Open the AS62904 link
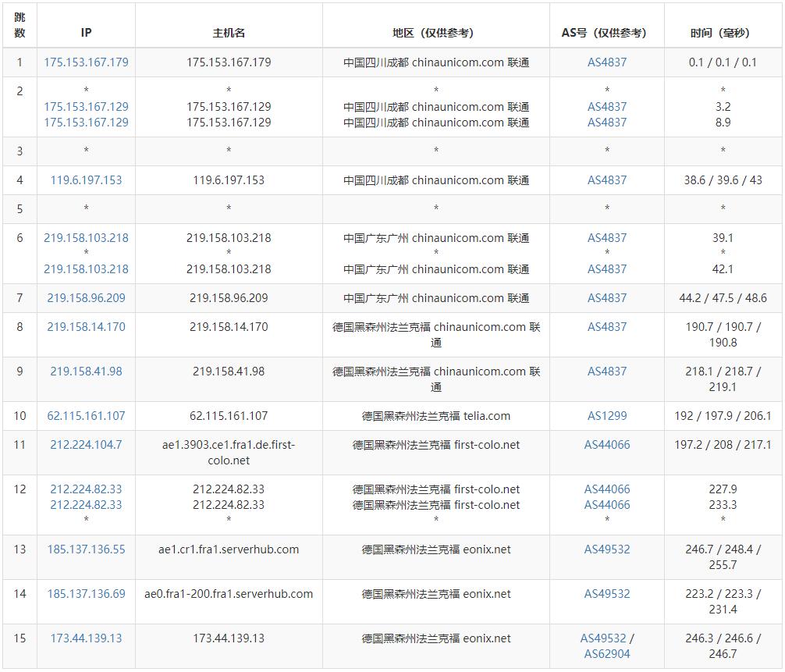This screenshot has height=672, width=785. point(607,654)
